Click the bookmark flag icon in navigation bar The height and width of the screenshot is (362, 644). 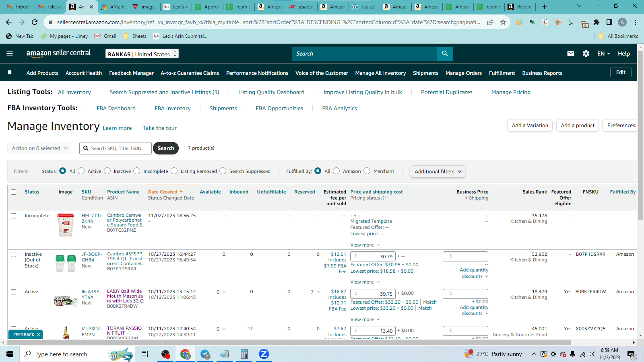(x=10, y=72)
